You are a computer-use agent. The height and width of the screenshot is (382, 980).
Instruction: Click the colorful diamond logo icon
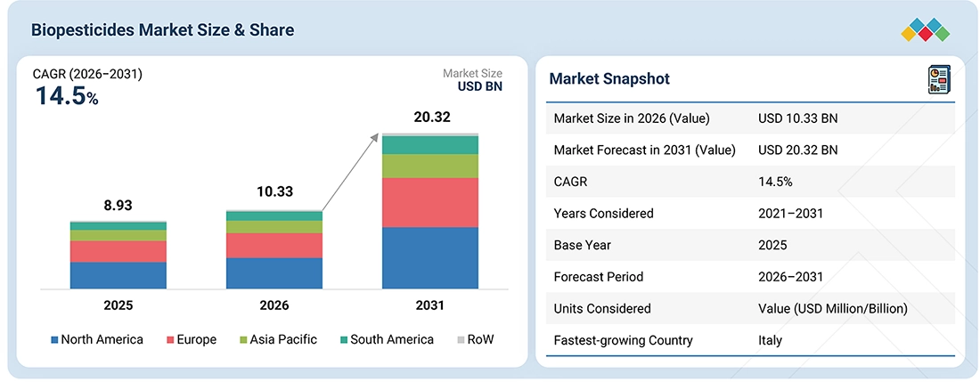coord(926,30)
